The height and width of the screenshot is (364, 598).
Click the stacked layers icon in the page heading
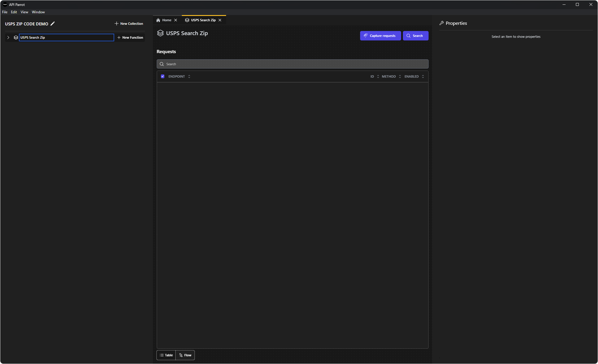[160, 33]
